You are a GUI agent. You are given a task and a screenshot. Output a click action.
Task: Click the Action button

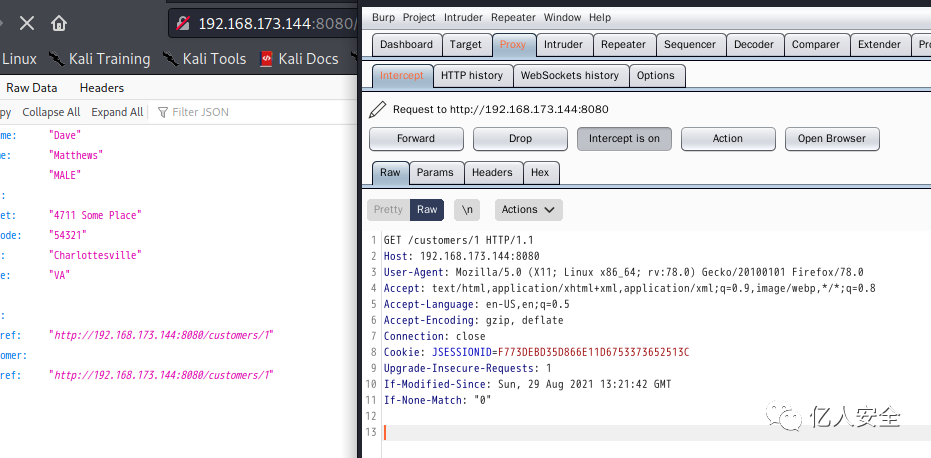tap(728, 139)
